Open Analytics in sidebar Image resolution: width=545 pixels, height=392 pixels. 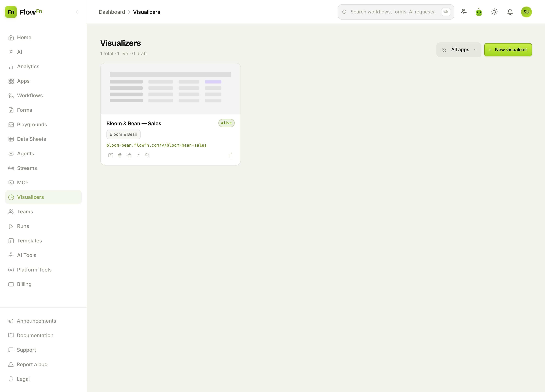click(x=43, y=66)
